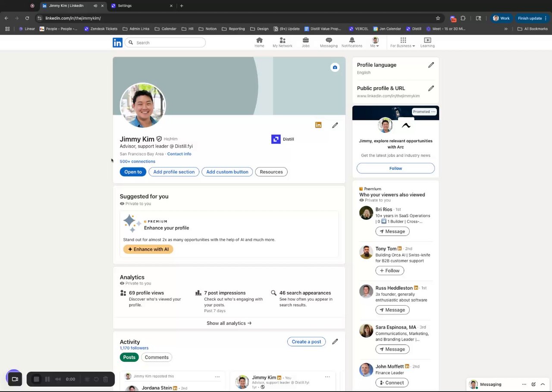Click the gold LinkedIn Premium badge on the profile card
This screenshot has height=392, width=552.
pos(318,125)
